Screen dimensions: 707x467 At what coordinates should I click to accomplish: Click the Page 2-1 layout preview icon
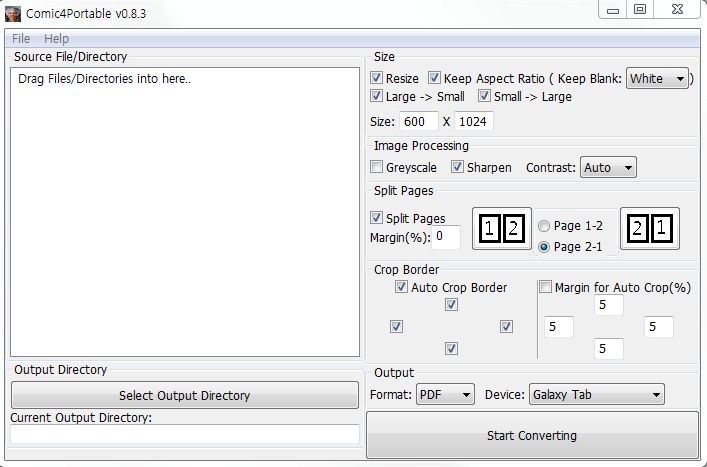click(x=650, y=229)
